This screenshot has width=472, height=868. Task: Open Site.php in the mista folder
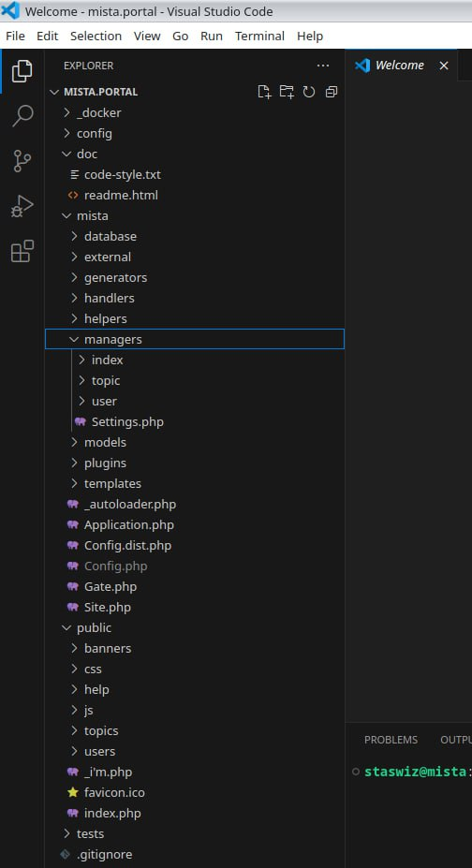click(195, 608)
